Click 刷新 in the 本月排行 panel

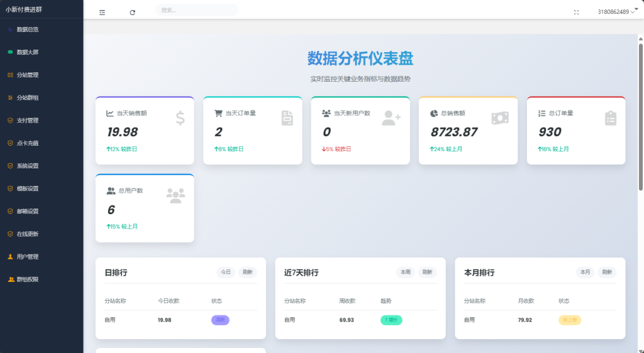pos(607,272)
